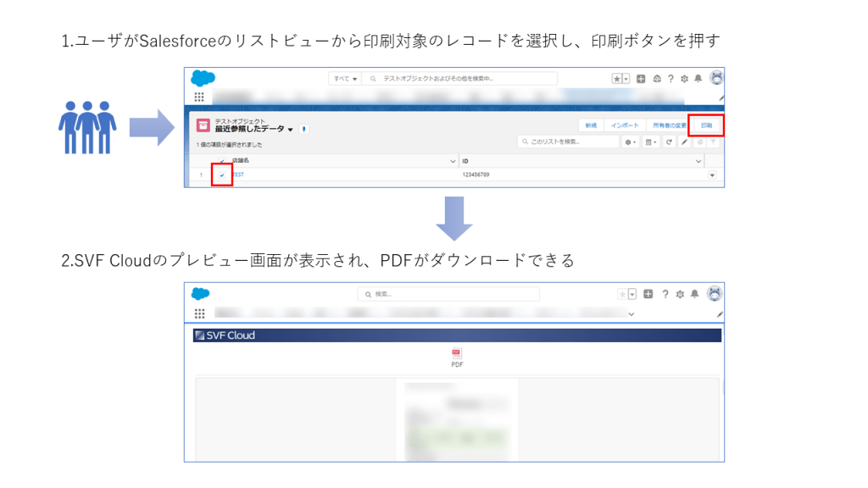The image size is (868, 488).
Task: Open App Launcher grid in list view screen
Action: [x=199, y=97]
